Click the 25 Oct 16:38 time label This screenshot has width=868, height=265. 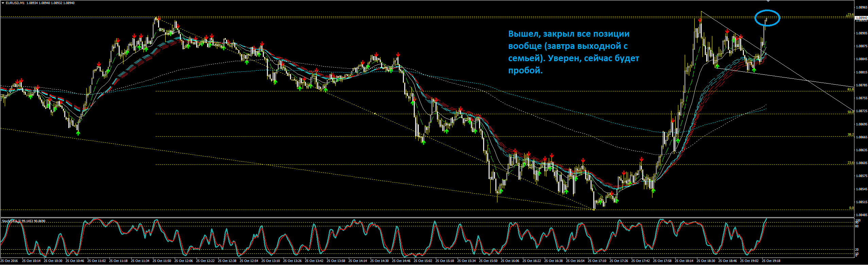tap(554, 261)
